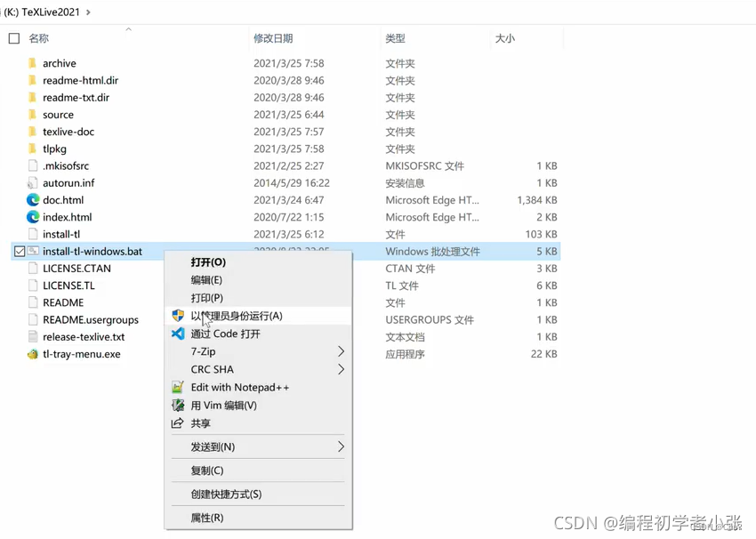Click the README file icon
The height and width of the screenshot is (539, 756).
33,302
